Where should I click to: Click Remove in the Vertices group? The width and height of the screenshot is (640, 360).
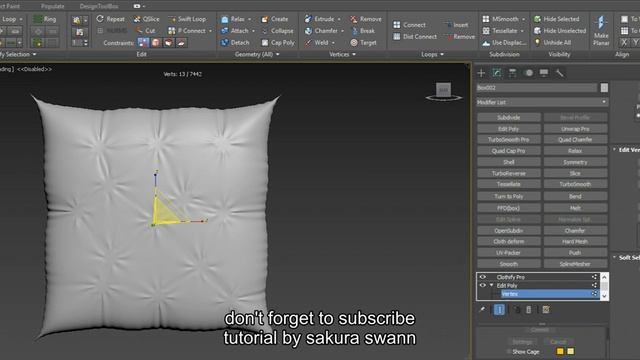pyautogui.click(x=366, y=19)
